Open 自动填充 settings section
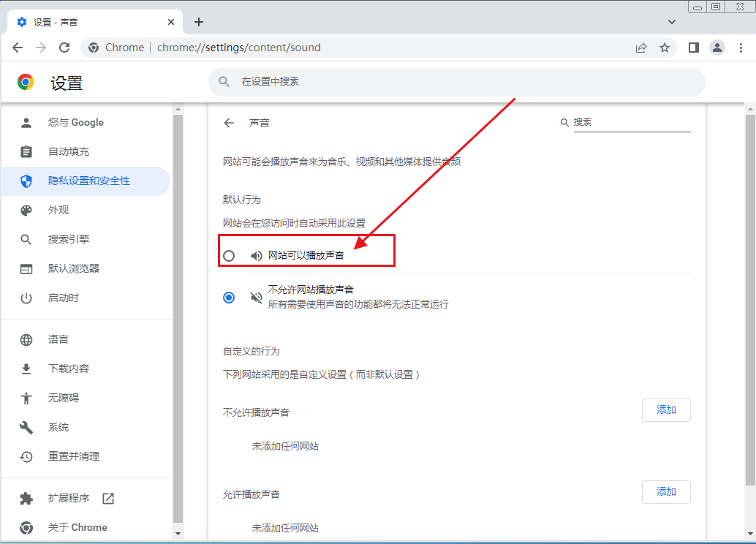Image resolution: width=756 pixels, height=544 pixels. 87,151
